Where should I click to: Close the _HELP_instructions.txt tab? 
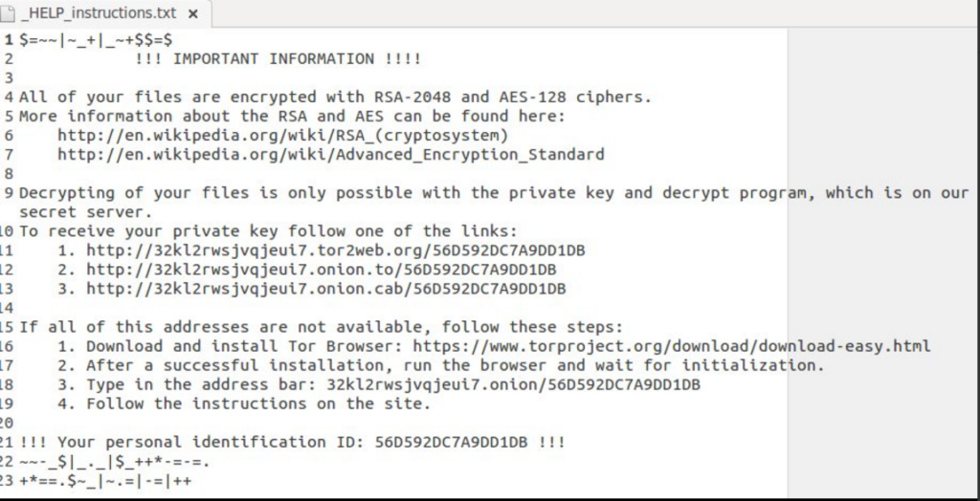(192, 14)
